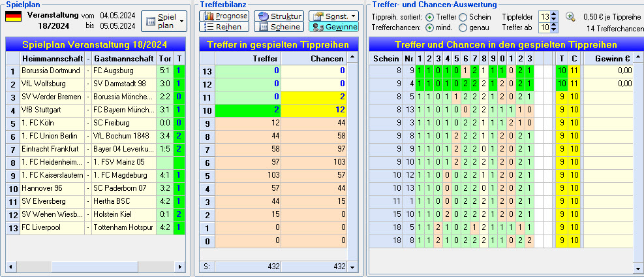Screen dimensions: 644x277
Task: Click Gewinn 0,00 for Schein 8 Nr 9
Action: [x=608, y=71]
